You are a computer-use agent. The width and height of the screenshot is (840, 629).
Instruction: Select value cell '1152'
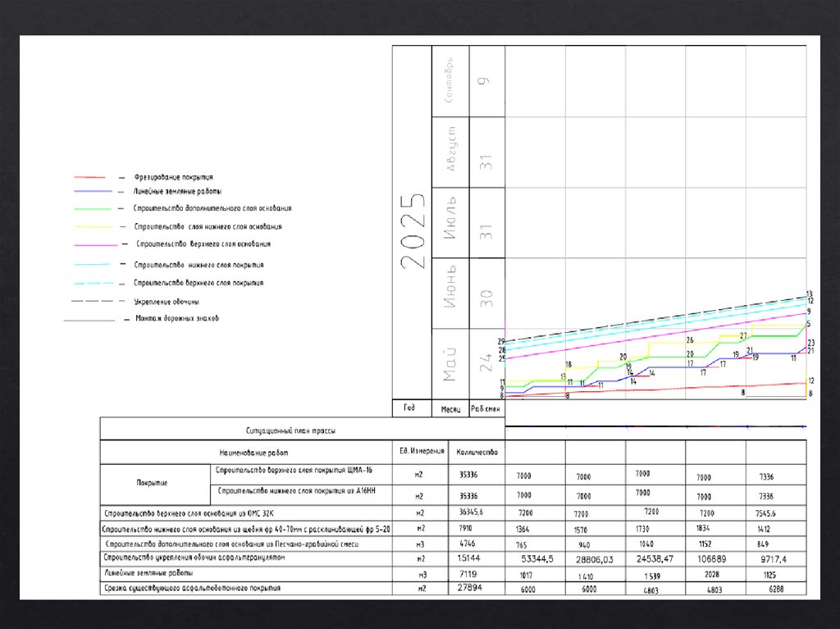pyautogui.click(x=705, y=544)
